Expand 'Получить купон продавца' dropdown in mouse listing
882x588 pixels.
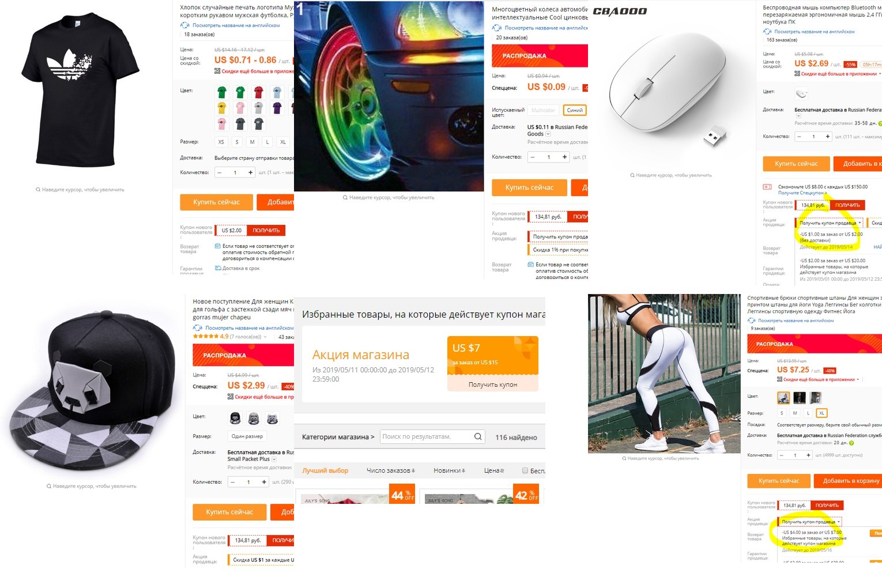830,223
